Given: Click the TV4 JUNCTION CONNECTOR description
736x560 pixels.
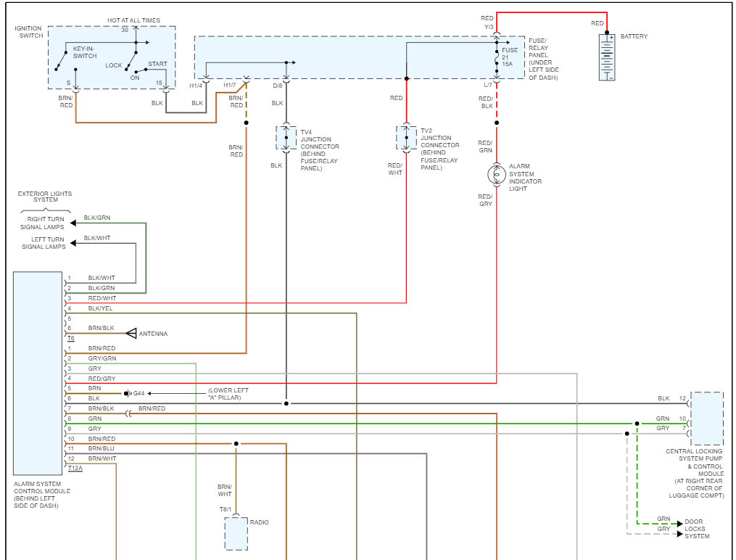Looking at the screenshot, I should (319, 150).
